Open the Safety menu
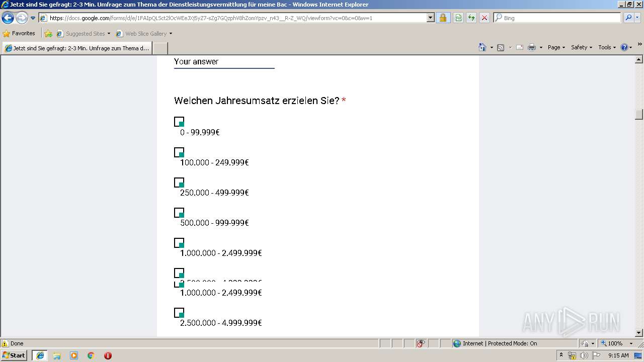Screen dimensions: 644x362 (582, 47)
